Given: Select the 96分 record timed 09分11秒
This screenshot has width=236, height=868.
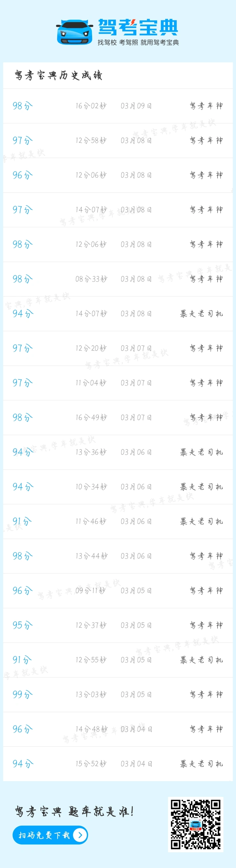Looking at the screenshot, I should pyautogui.click(x=118, y=590).
